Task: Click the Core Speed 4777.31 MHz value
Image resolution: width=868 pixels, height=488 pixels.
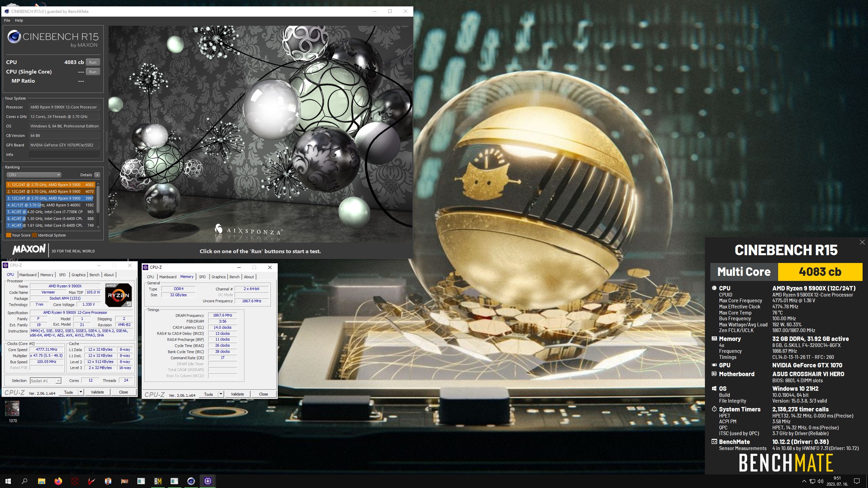Action: (46, 349)
